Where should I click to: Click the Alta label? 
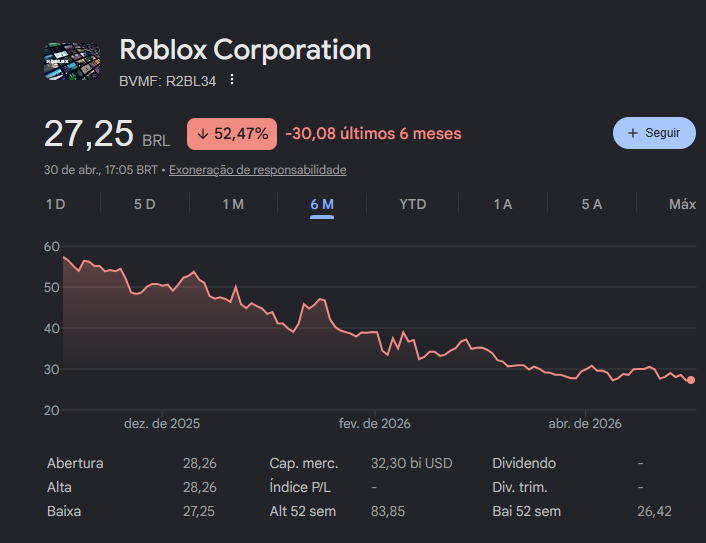(59, 487)
